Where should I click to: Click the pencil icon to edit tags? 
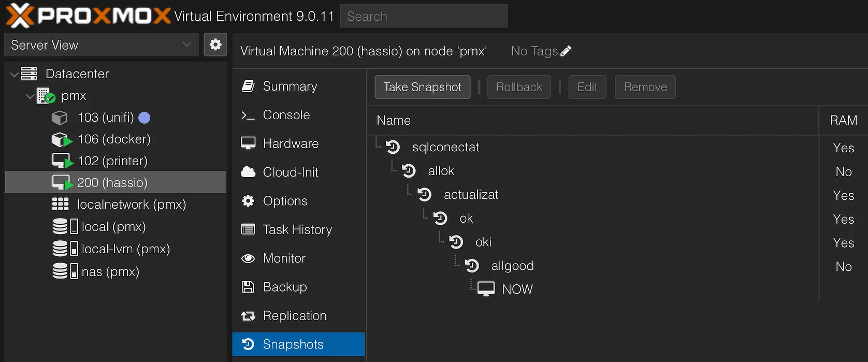tap(566, 51)
